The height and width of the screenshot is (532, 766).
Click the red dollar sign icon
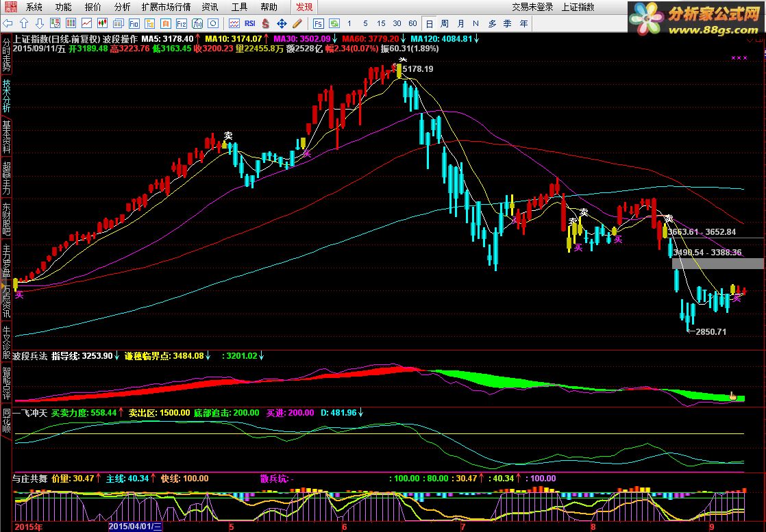pyautogui.click(x=266, y=23)
